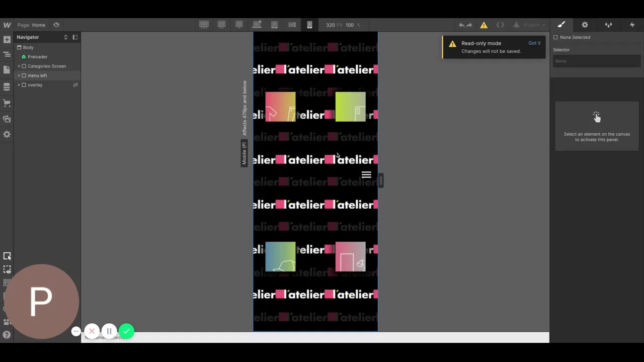Open the Webflow logo menu
644x362 pixels.
pos(7,25)
